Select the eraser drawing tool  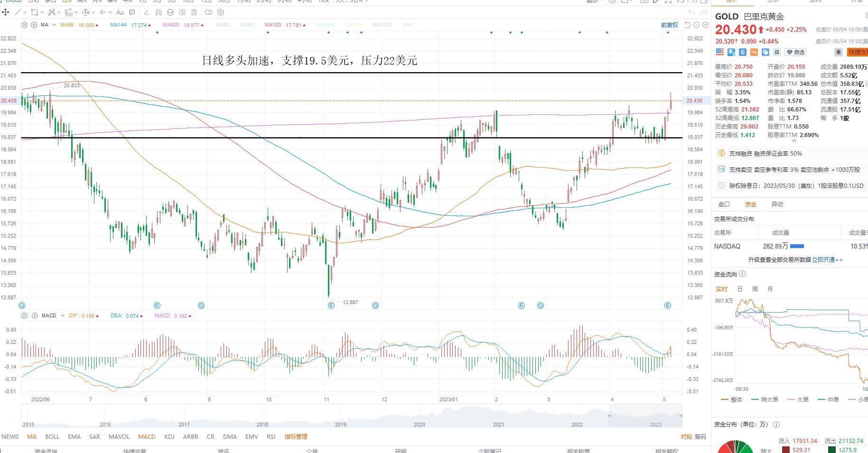point(146,12)
